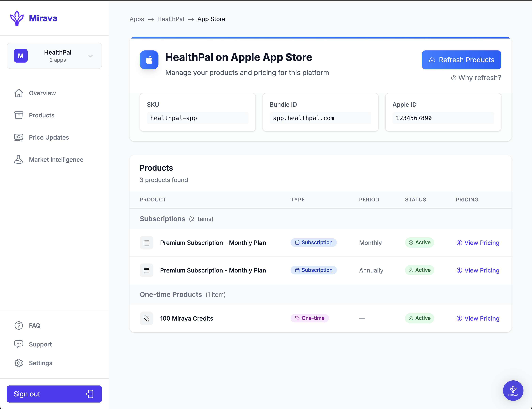This screenshot has height=409, width=532.
Task: Click the Price Updates cash icon
Action: [19, 137]
